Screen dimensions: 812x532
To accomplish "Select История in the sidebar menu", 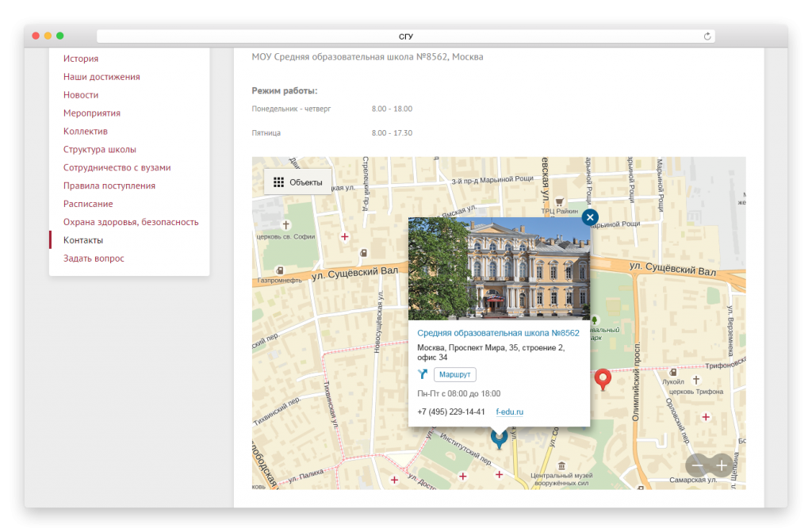I will coord(81,59).
